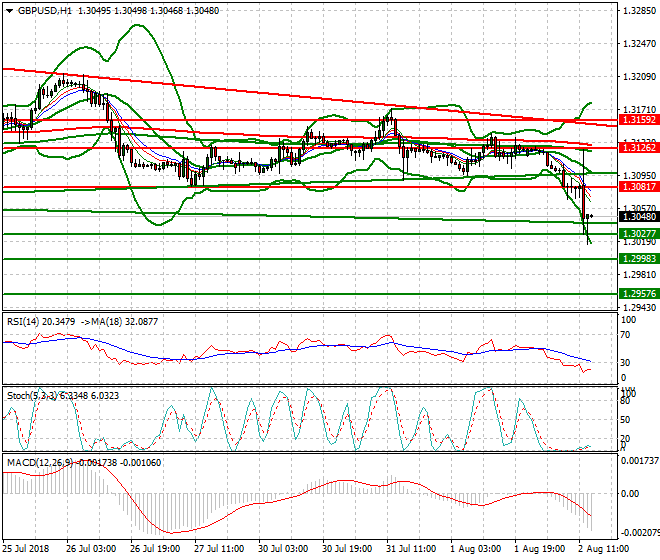Select the 1.31592 red resistance price label
This screenshot has width=660, height=560.
639,120
